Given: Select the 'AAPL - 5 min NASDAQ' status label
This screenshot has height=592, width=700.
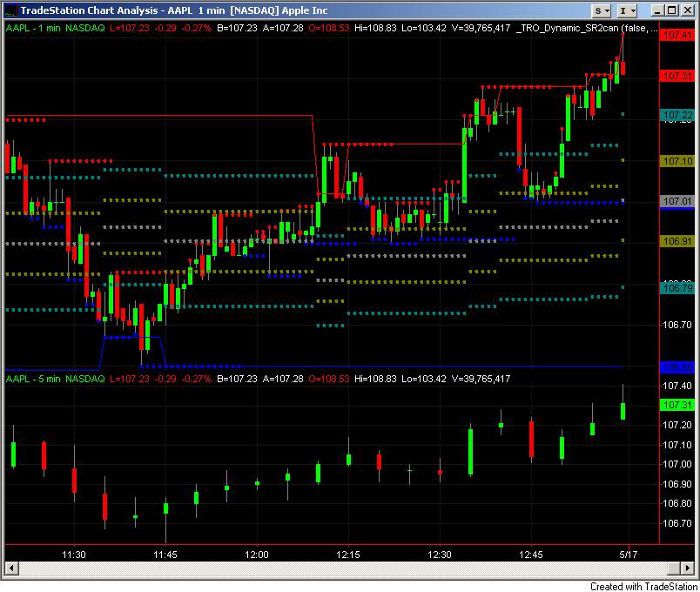Looking at the screenshot, I should tap(56, 379).
